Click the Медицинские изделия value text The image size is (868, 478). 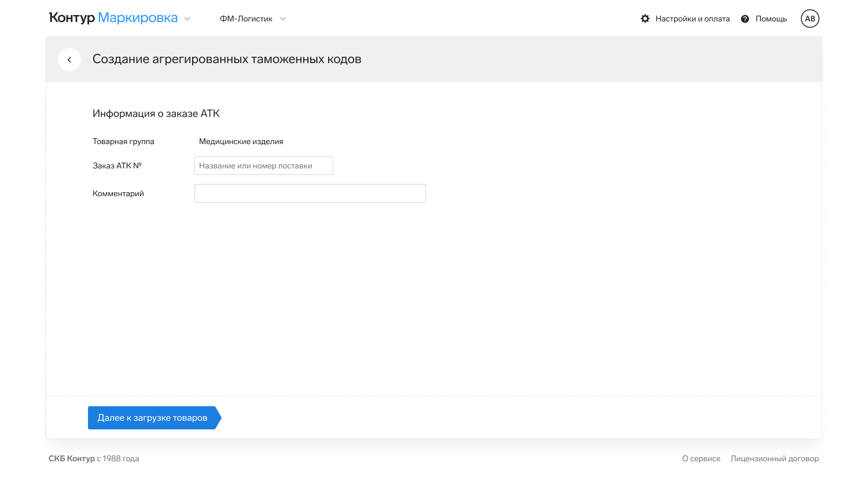coord(241,141)
